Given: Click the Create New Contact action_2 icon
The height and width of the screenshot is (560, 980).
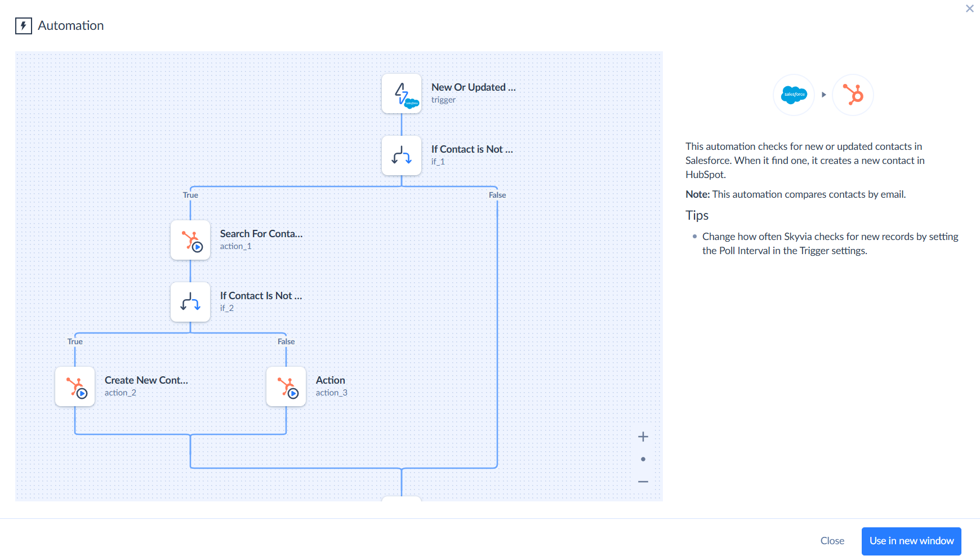Looking at the screenshot, I should (75, 386).
